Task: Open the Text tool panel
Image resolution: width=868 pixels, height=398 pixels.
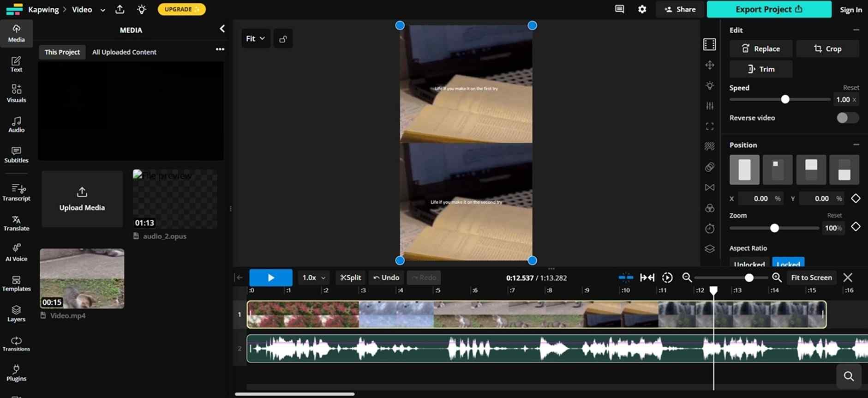Action: [16, 65]
